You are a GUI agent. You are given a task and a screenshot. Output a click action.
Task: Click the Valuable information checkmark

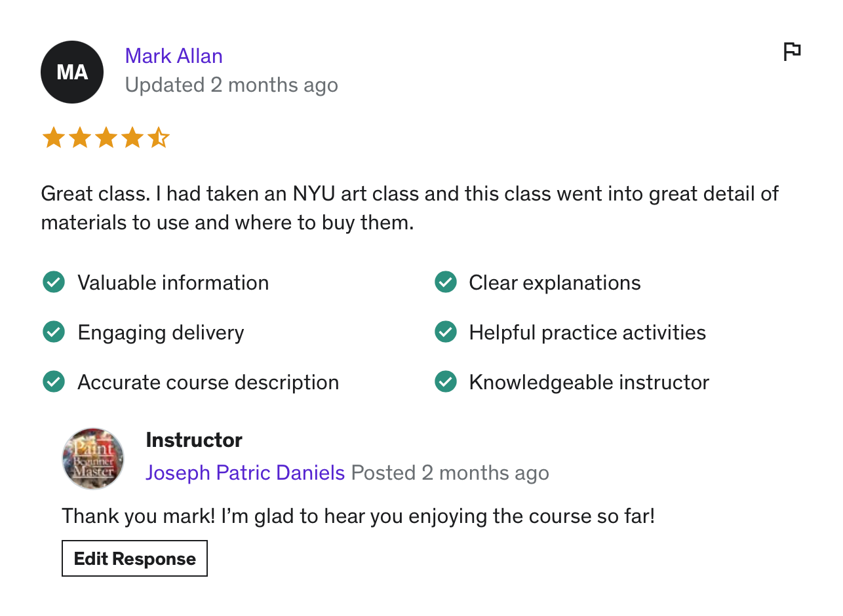pos(54,282)
